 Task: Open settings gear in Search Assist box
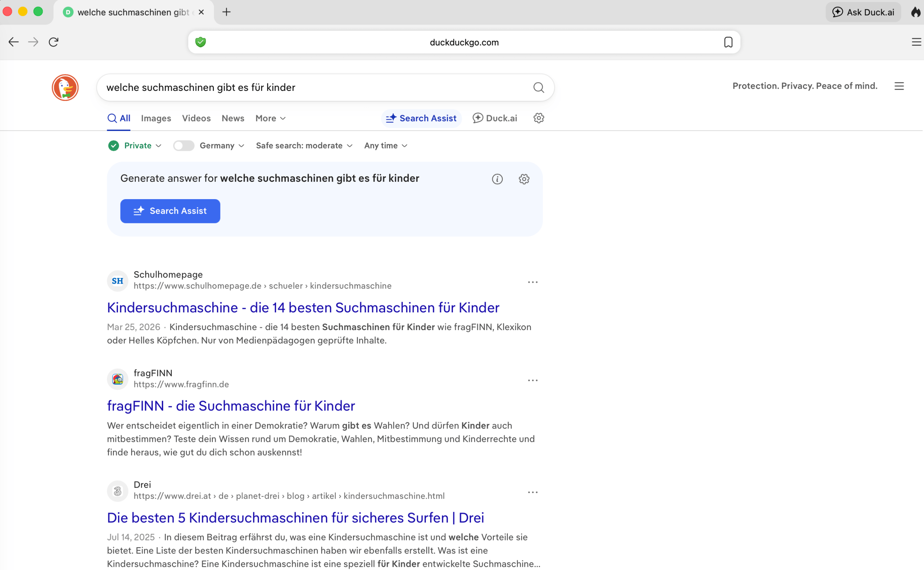point(524,179)
